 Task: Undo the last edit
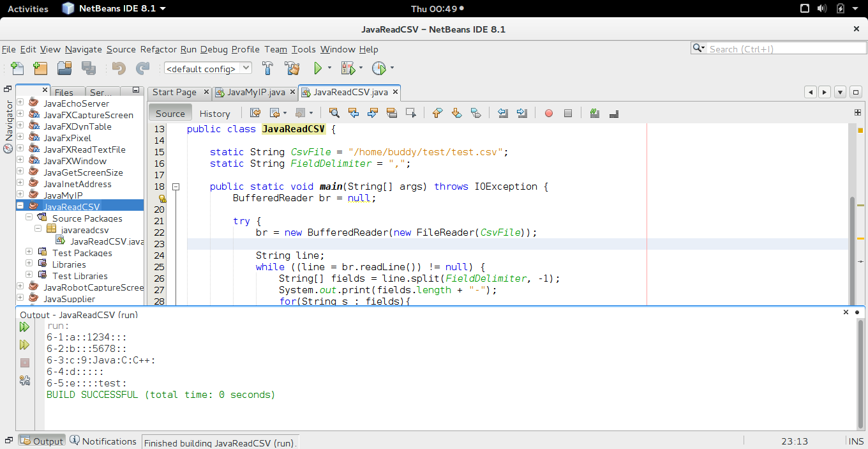[x=118, y=68]
